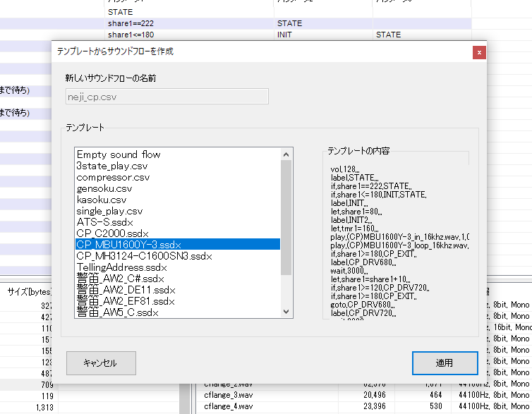Click cflange_3.wav row in file list
This screenshot has height=414, width=532.
(x=228, y=395)
